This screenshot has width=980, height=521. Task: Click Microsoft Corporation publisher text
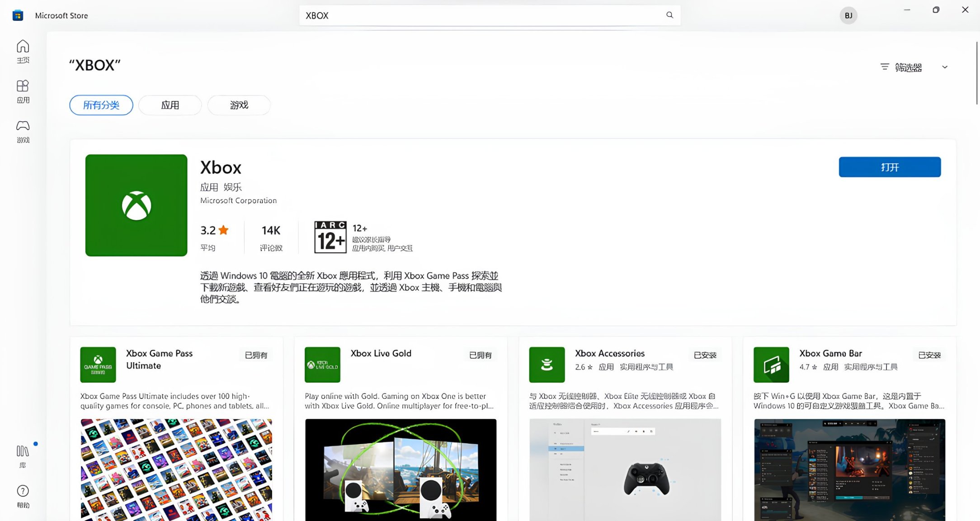(x=238, y=200)
